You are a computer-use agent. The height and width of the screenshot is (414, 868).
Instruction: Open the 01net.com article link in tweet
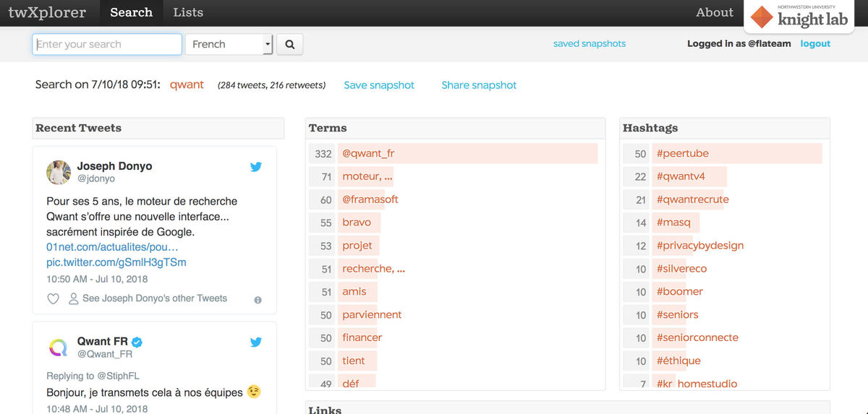(x=112, y=247)
